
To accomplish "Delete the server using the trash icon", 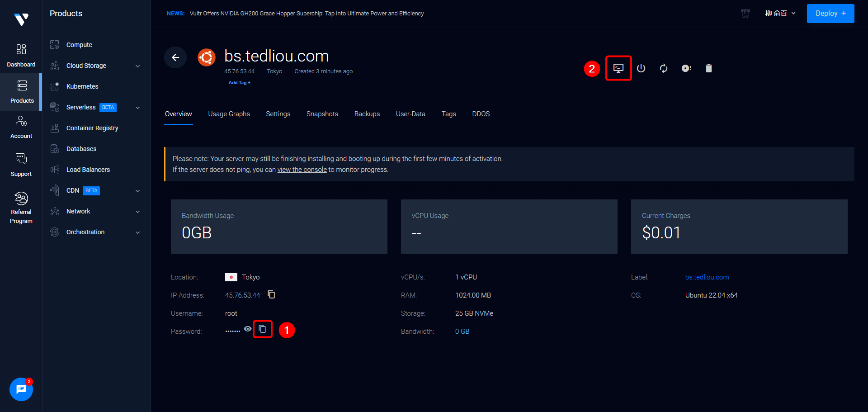I will tap(709, 68).
